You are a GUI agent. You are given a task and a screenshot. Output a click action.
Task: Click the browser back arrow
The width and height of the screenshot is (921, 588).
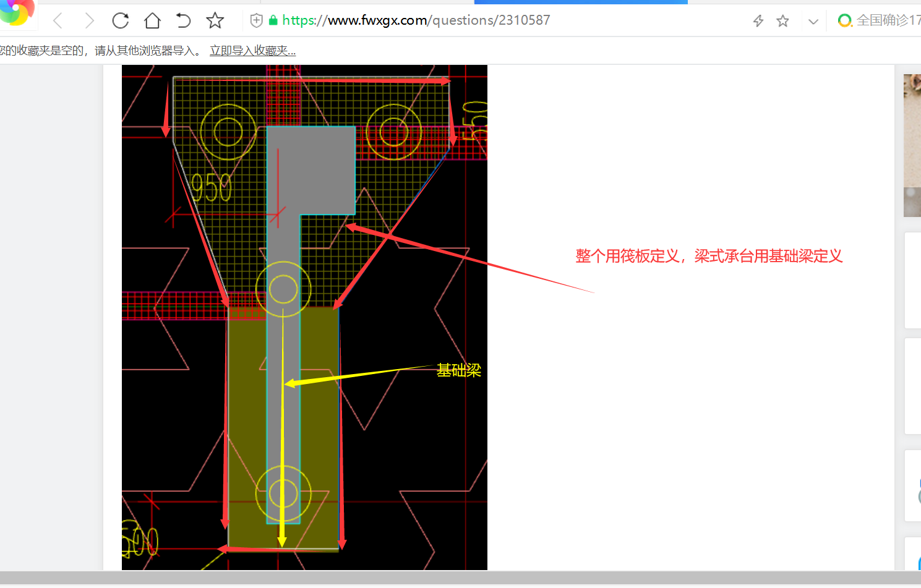click(x=58, y=21)
